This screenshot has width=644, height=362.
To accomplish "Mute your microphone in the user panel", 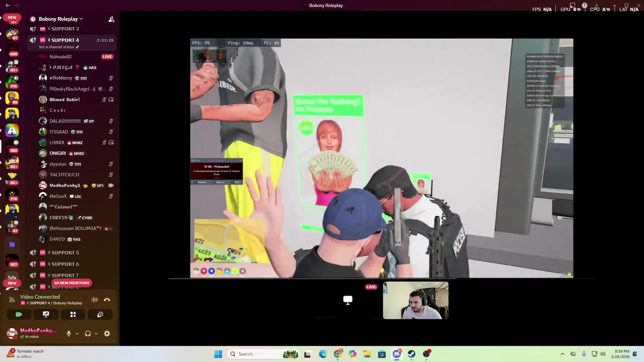I will [x=69, y=333].
